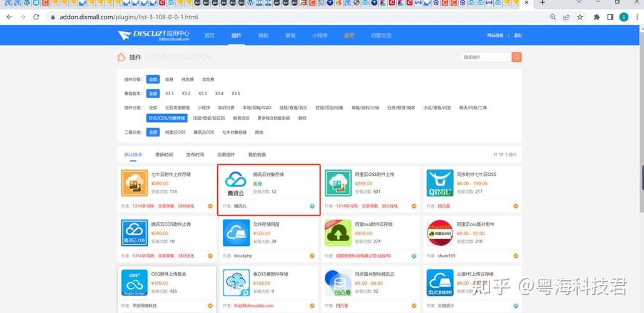644x313 pixels.
Task: Open a new browser tab
Action: tap(542, 3)
